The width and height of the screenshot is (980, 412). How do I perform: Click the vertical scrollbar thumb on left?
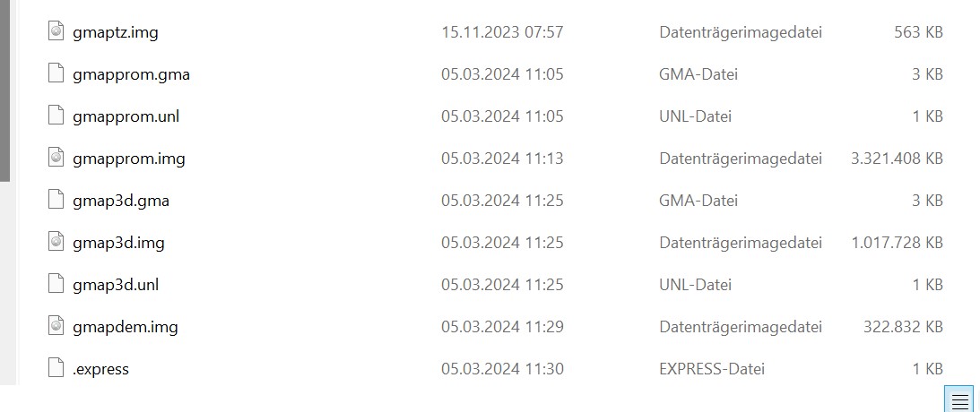5,90
